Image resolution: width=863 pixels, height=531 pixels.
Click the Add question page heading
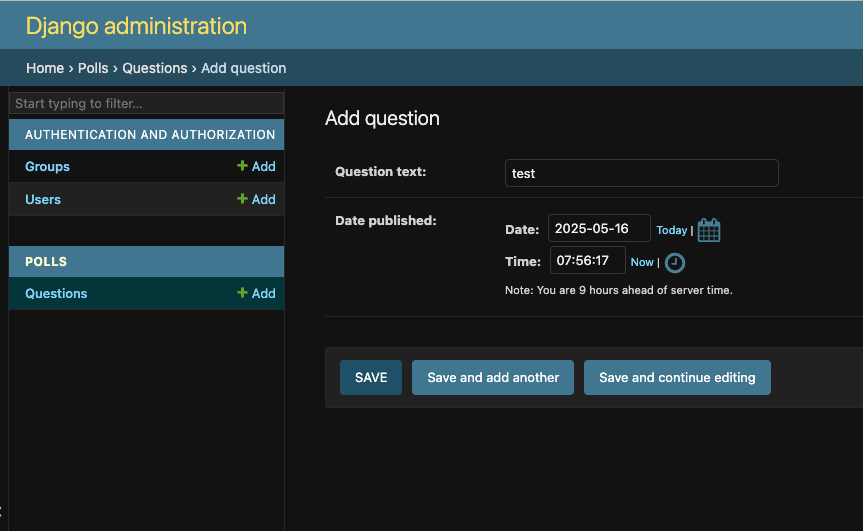(382, 118)
